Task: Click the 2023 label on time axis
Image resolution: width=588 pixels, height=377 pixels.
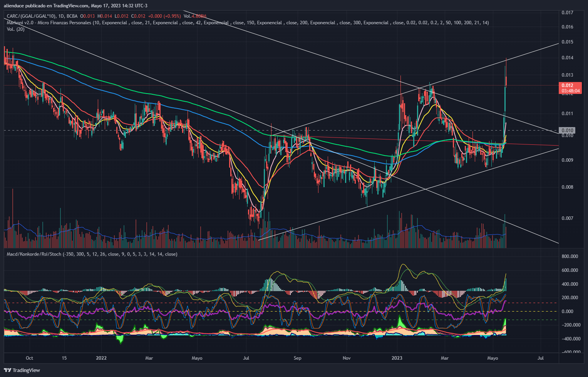Action: [397, 358]
